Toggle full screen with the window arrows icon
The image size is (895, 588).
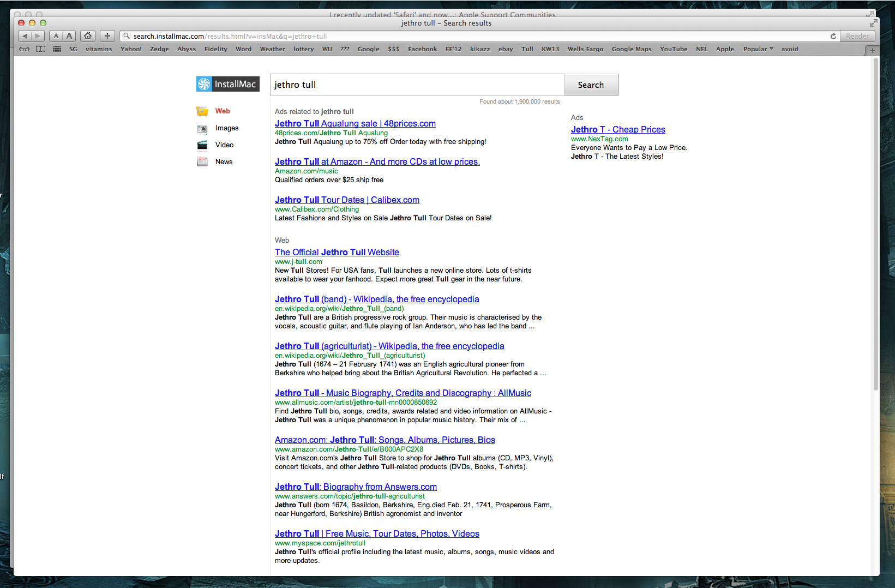point(873,23)
